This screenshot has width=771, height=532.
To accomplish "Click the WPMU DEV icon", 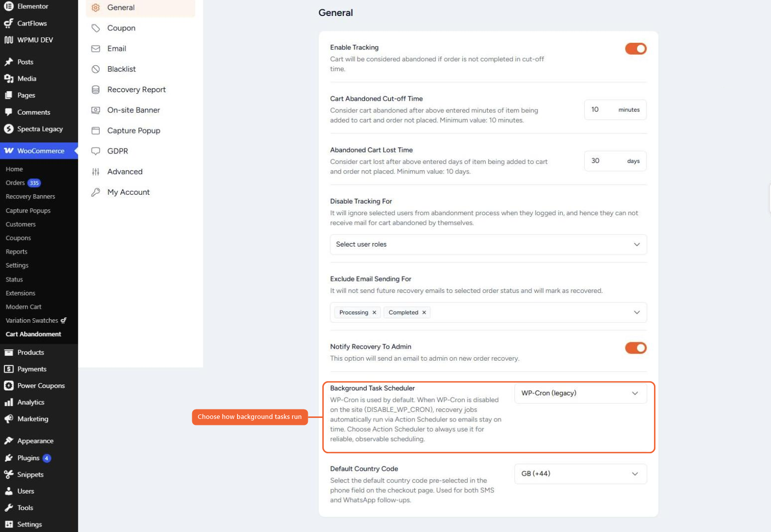I will click(x=8, y=40).
